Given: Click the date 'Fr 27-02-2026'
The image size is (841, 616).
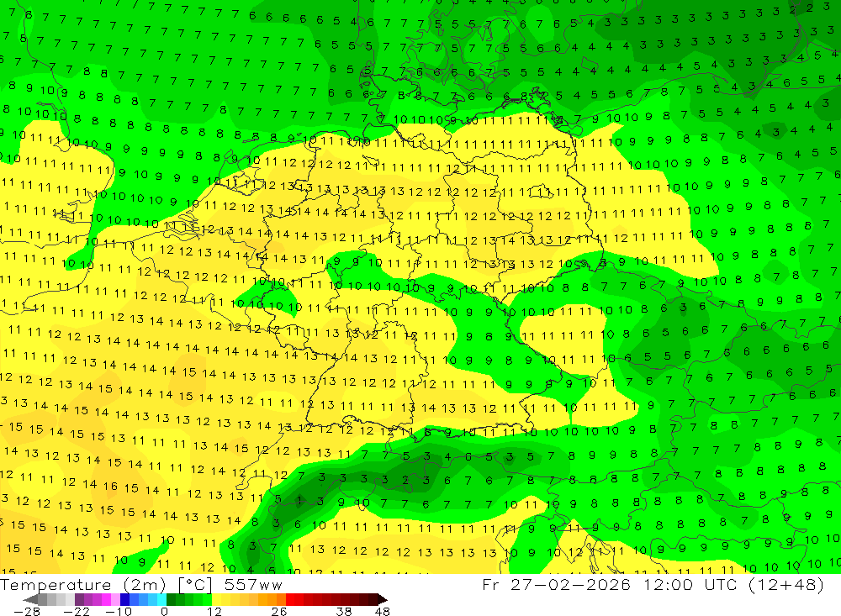Looking at the screenshot, I should point(556,584).
